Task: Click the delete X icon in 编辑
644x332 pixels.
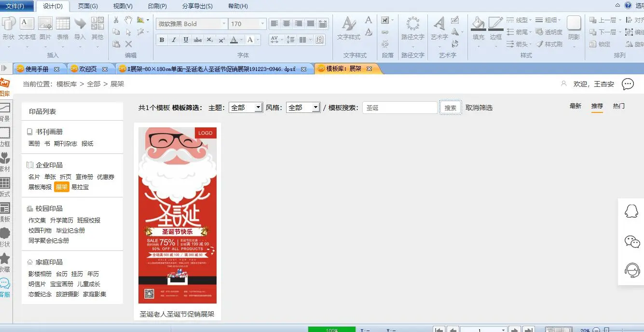Action: [x=128, y=44]
